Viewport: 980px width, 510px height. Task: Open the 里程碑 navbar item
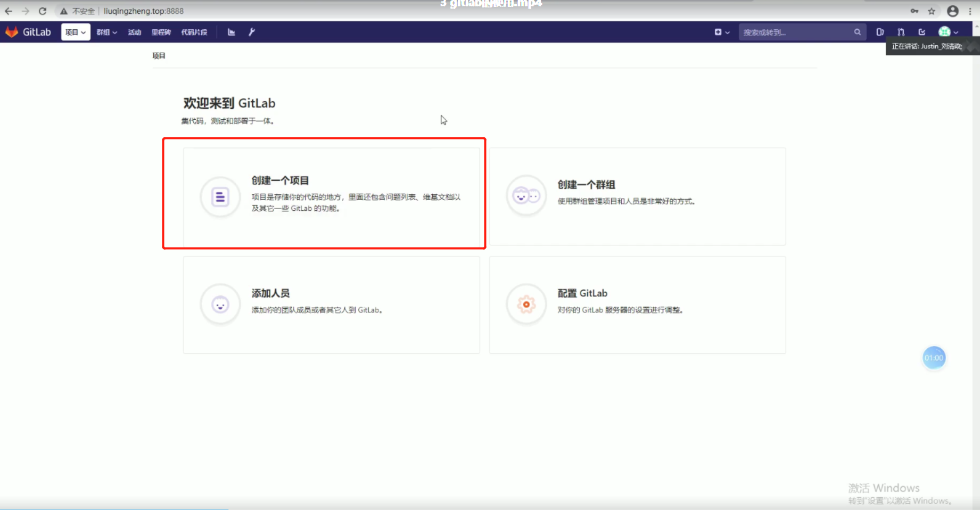(x=161, y=32)
